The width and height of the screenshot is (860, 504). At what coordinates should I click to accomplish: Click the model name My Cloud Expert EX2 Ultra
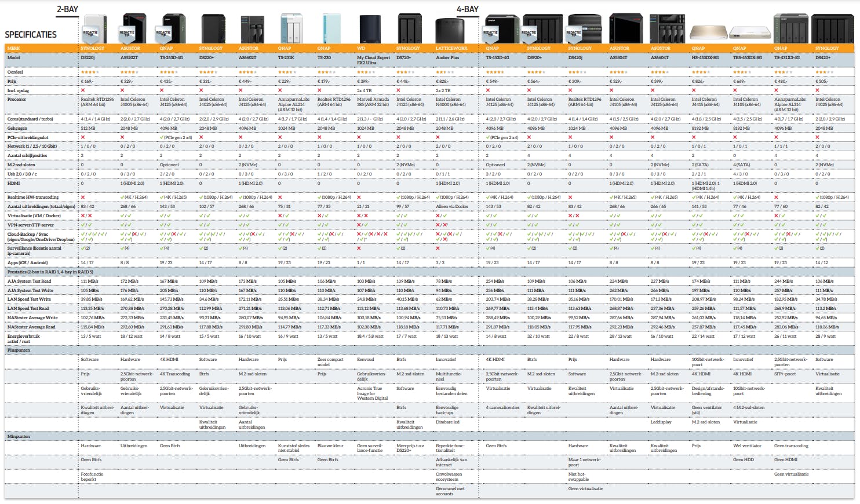(374, 60)
